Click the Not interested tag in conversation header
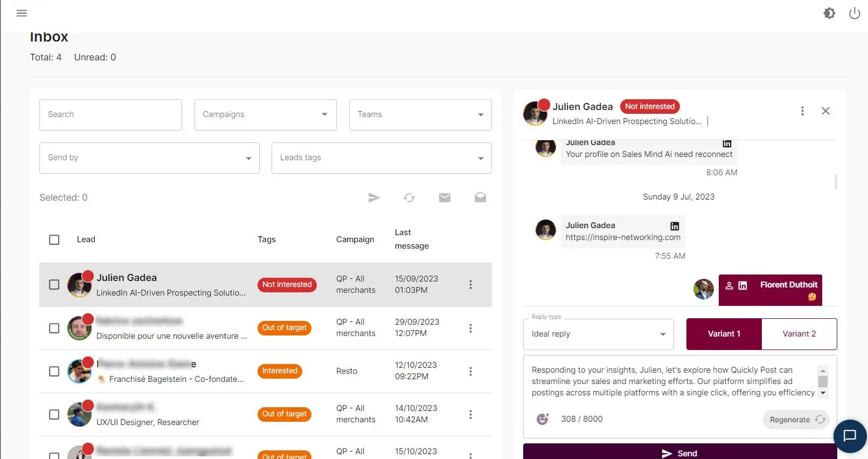The height and width of the screenshot is (459, 868). (650, 106)
